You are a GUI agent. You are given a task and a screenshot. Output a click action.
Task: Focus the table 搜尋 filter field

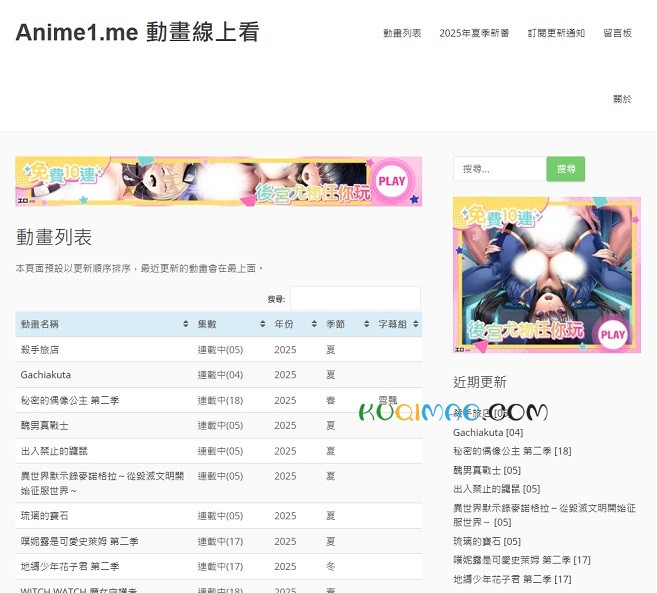coord(355,298)
